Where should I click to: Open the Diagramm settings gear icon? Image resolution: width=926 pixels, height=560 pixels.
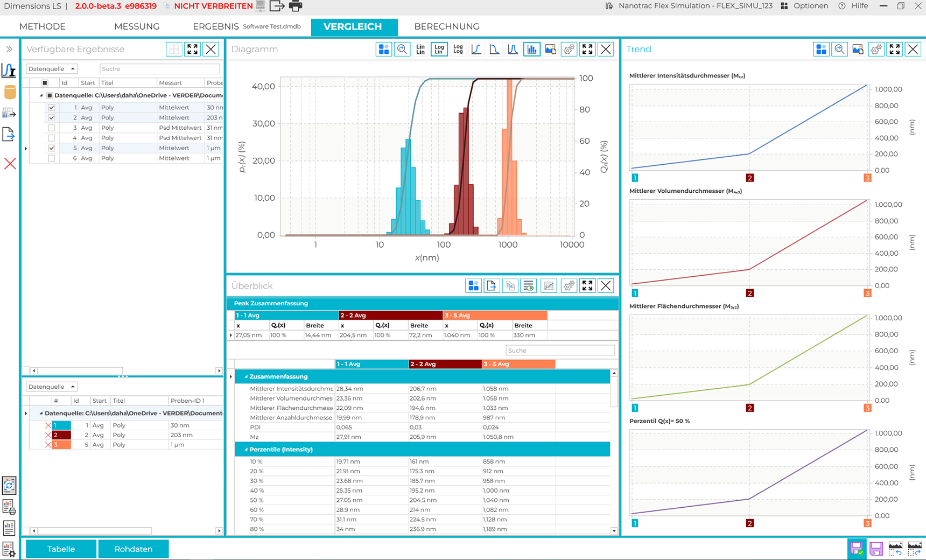click(x=569, y=50)
